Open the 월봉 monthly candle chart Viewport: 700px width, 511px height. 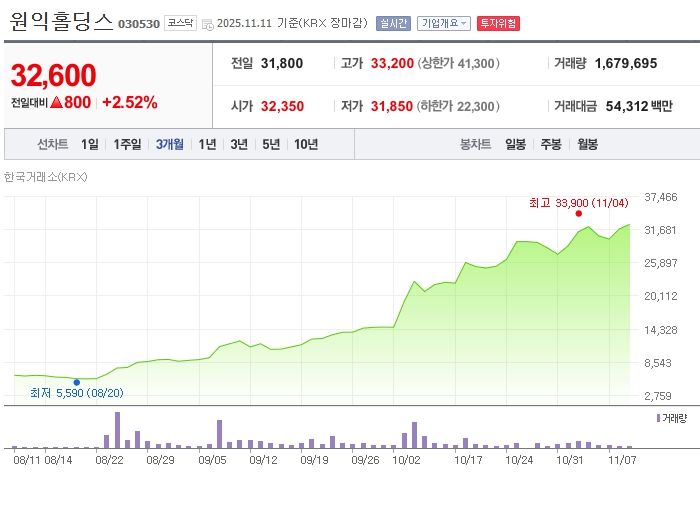587,144
